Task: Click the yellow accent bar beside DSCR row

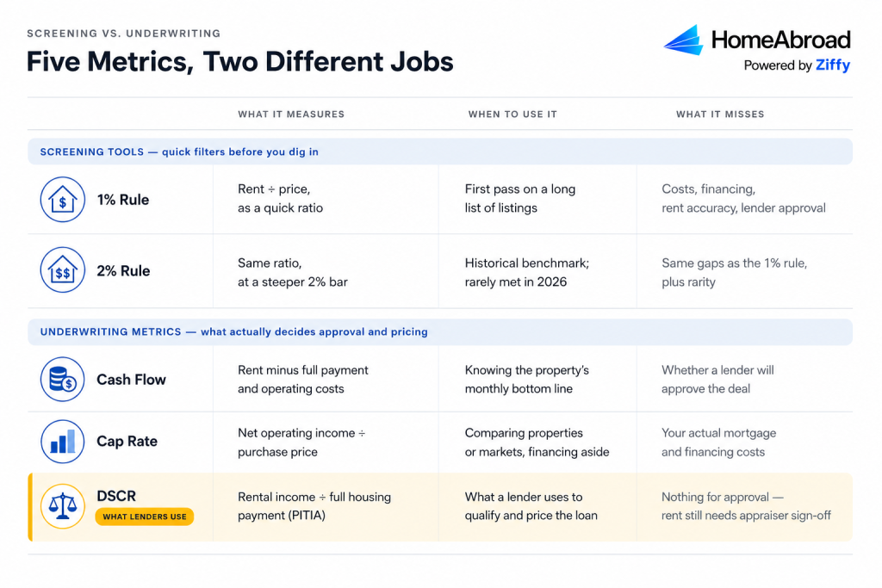Action: (x=30, y=507)
